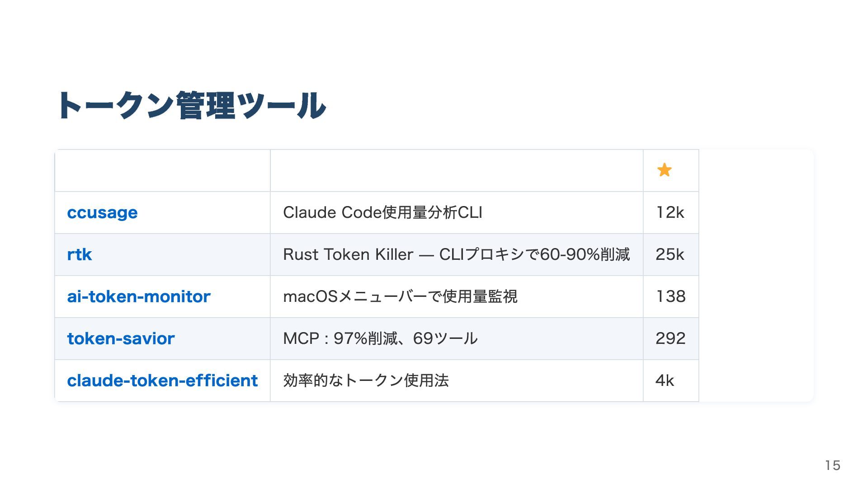Click the slide title トークン管理ツール
The height and width of the screenshot is (488, 868).
click(x=191, y=106)
